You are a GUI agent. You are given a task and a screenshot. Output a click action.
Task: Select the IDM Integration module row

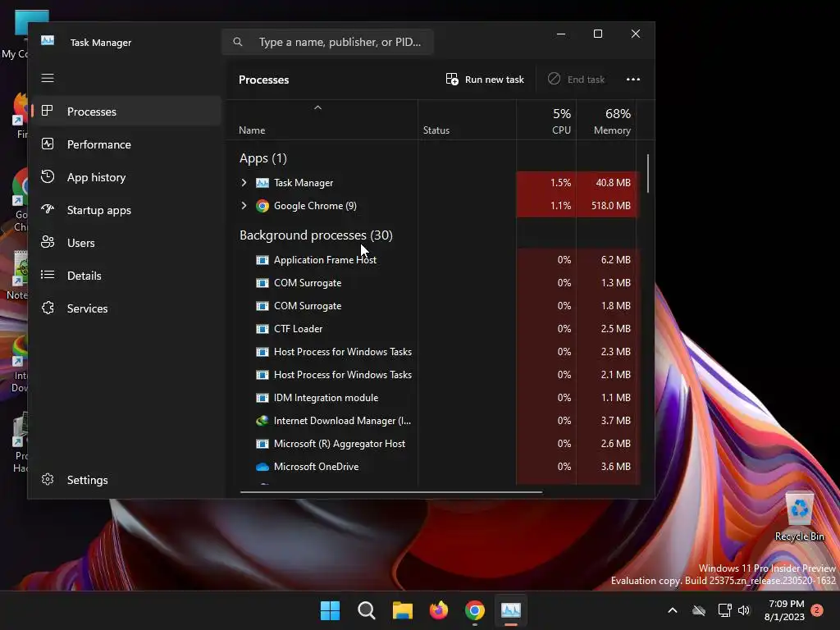pyautogui.click(x=433, y=398)
